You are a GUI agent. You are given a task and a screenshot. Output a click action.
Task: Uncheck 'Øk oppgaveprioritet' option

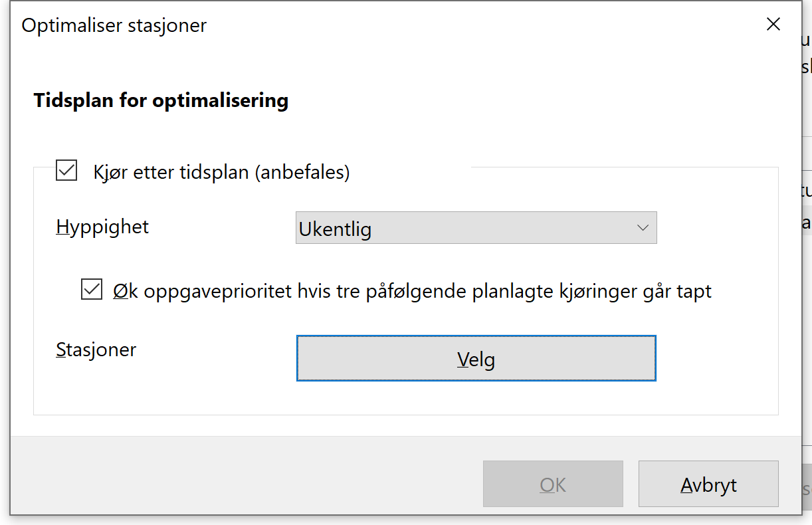[91, 288]
